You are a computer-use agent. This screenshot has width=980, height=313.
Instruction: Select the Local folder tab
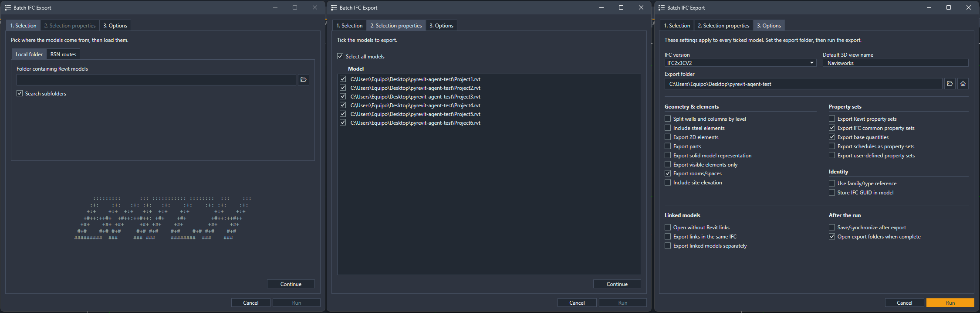[29, 54]
